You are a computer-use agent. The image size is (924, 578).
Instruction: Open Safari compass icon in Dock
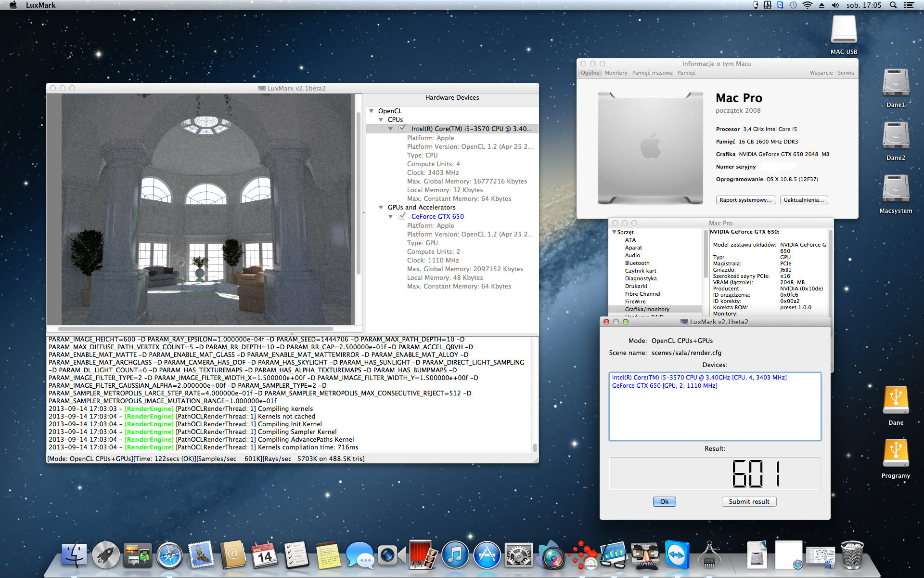[x=169, y=555]
